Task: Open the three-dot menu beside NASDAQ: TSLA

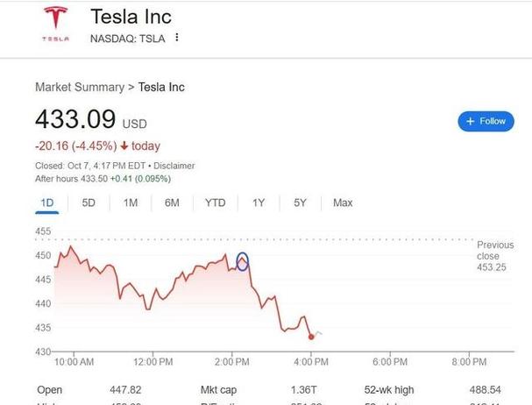Action: point(177,38)
